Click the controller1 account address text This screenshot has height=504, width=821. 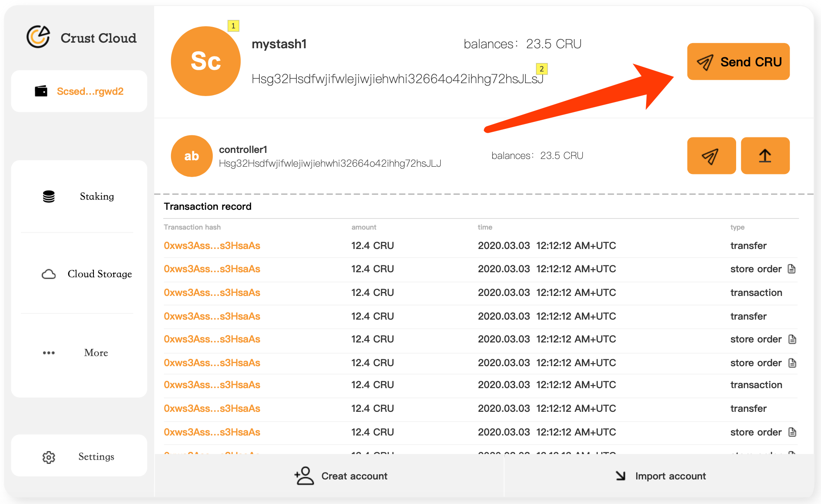pyautogui.click(x=330, y=164)
